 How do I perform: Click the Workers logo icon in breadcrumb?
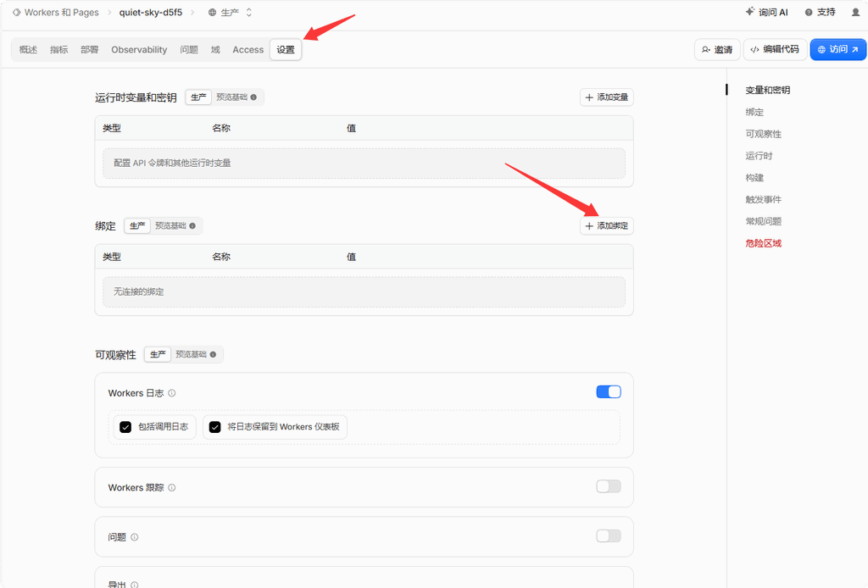point(17,12)
